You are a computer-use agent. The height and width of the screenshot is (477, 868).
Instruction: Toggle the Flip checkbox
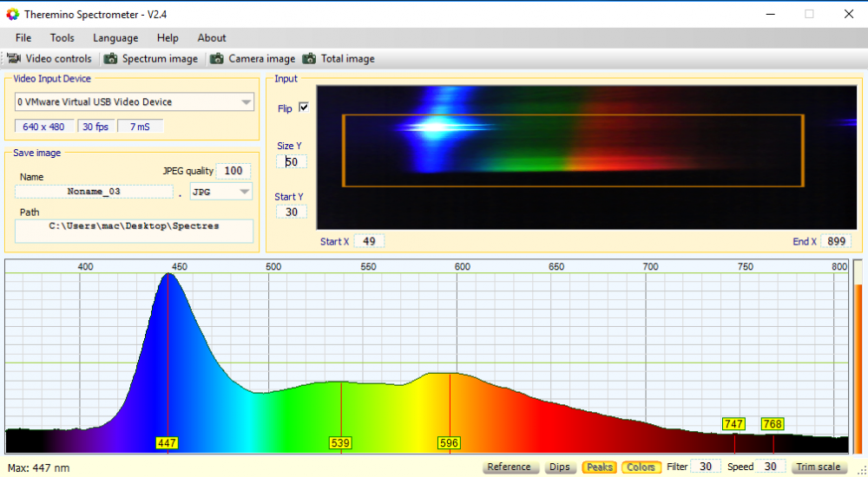coord(303,108)
